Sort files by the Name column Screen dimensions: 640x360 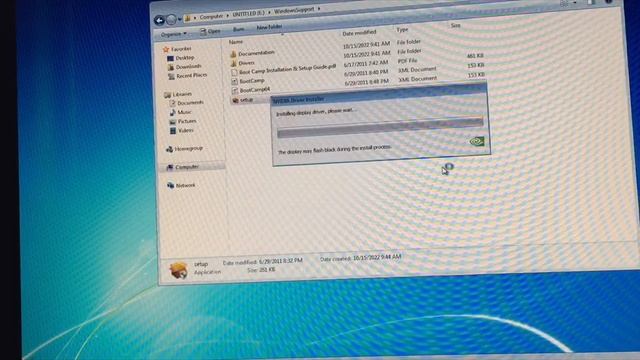[236, 42]
